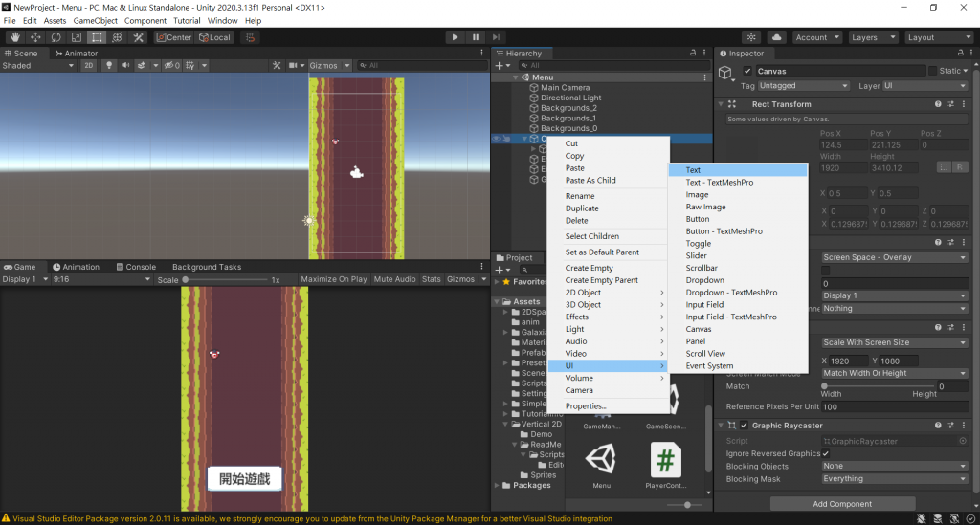This screenshot has height=525, width=980.
Task: Select Directional Light in Hierarchy
Action: 570,98
